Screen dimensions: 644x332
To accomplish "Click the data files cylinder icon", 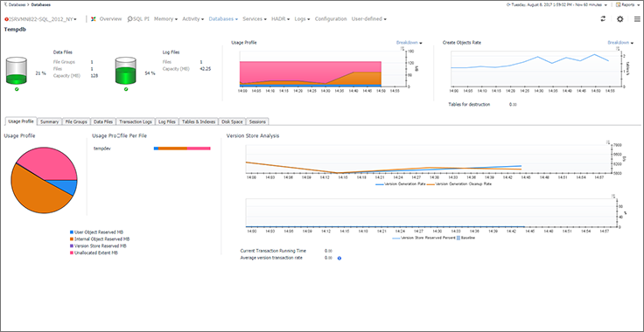I will pyautogui.click(x=17, y=71).
